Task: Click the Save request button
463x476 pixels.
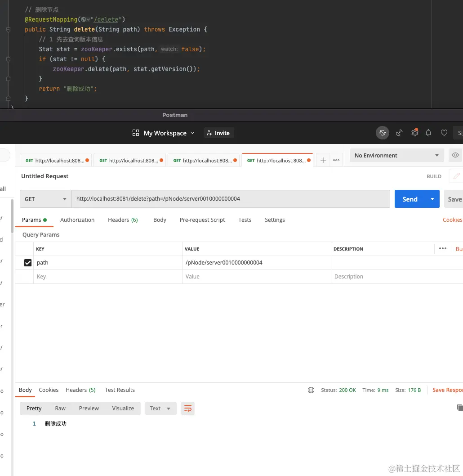Action: click(x=454, y=199)
